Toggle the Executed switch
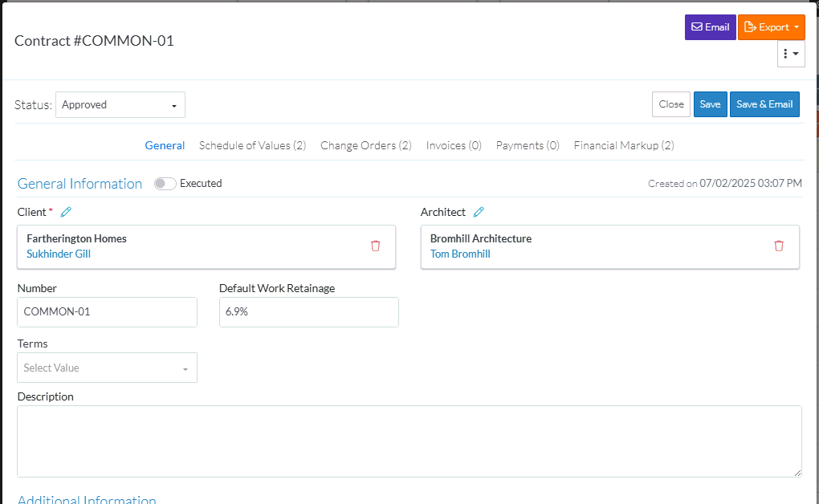819x504 pixels. pyautogui.click(x=165, y=184)
